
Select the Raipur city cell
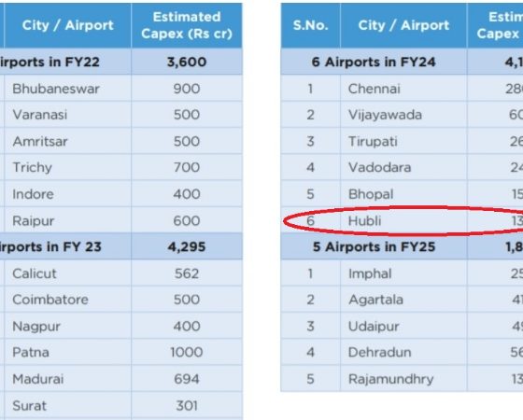(67, 220)
